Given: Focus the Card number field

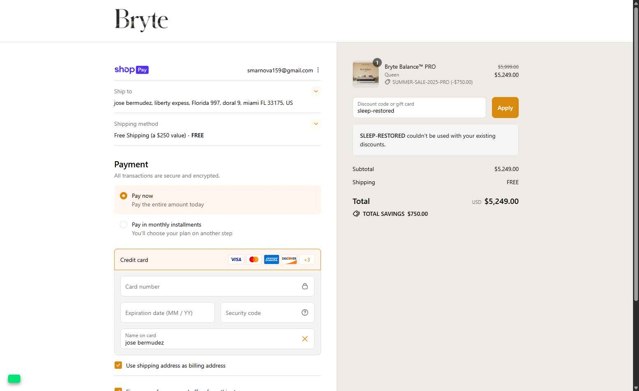Looking at the screenshot, I should 217,287.
